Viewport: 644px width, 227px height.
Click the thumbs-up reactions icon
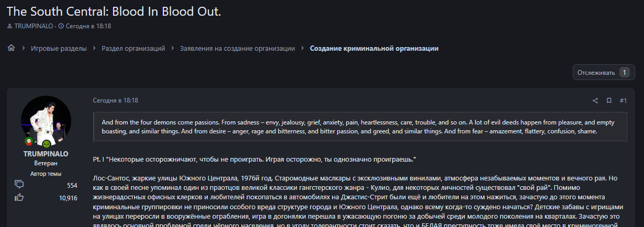20,197
